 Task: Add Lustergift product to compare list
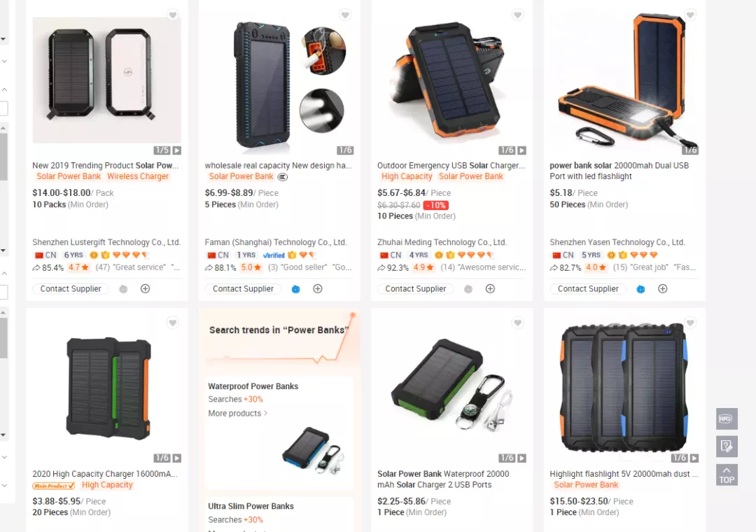145,288
